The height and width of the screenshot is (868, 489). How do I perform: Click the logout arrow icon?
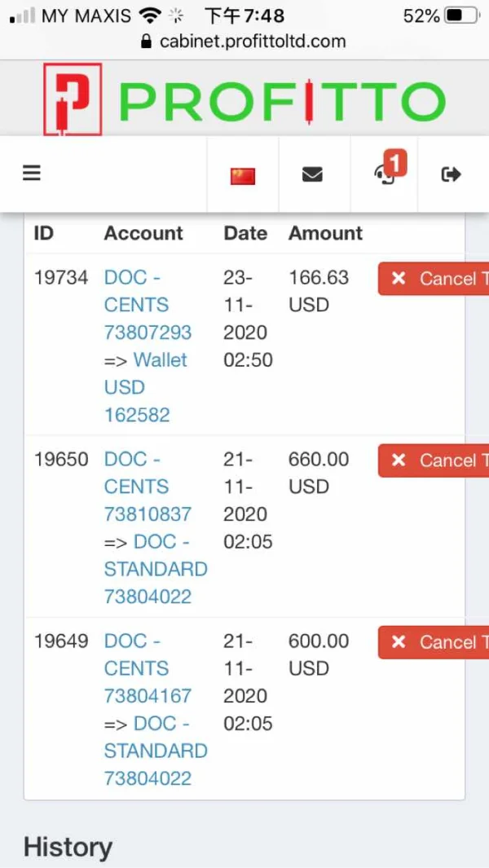coord(451,174)
